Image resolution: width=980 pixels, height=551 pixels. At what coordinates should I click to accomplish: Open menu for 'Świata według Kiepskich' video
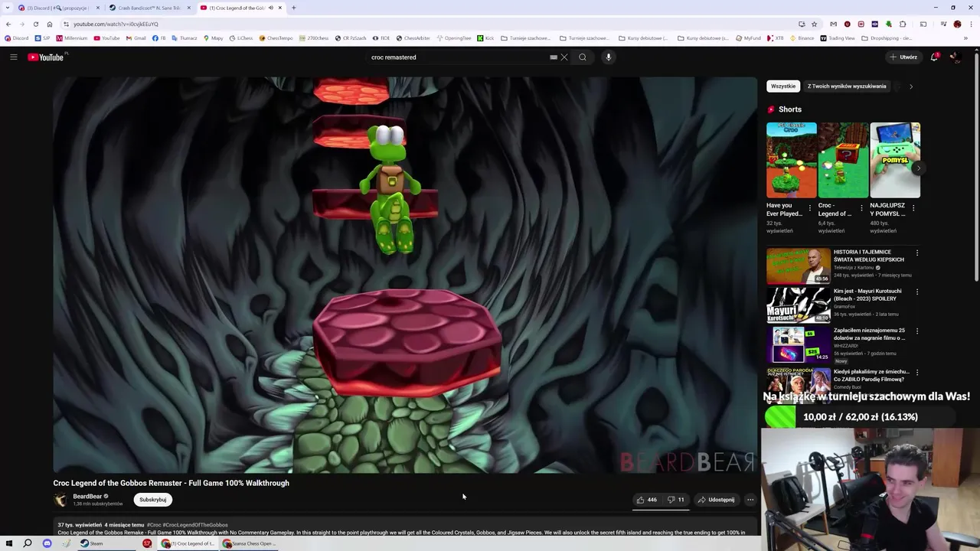pos(917,253)
